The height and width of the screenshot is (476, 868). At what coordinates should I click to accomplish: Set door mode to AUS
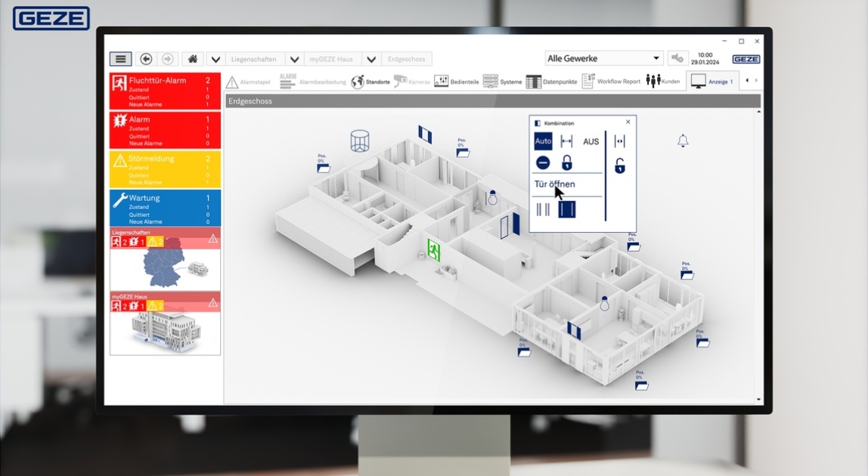591,142
